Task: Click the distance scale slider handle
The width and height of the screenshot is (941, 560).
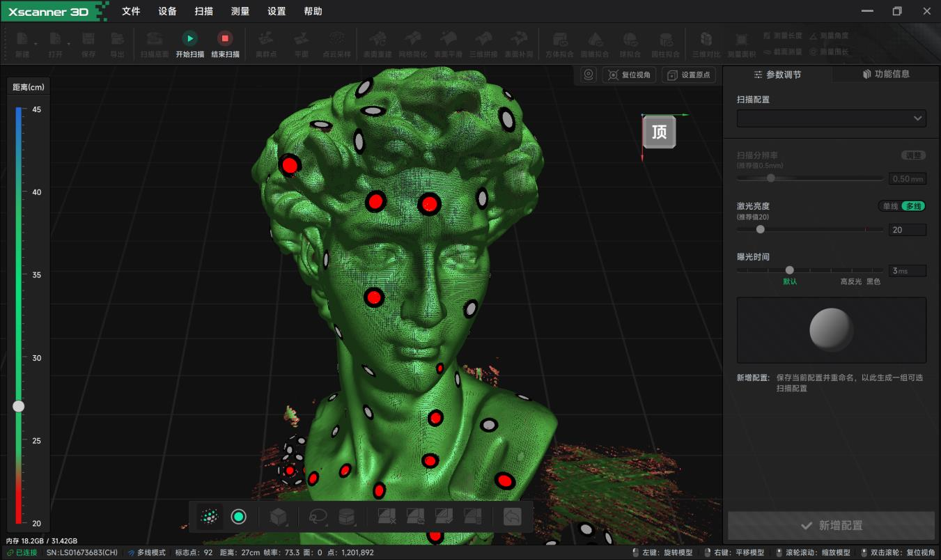Action: click(18, 406)
